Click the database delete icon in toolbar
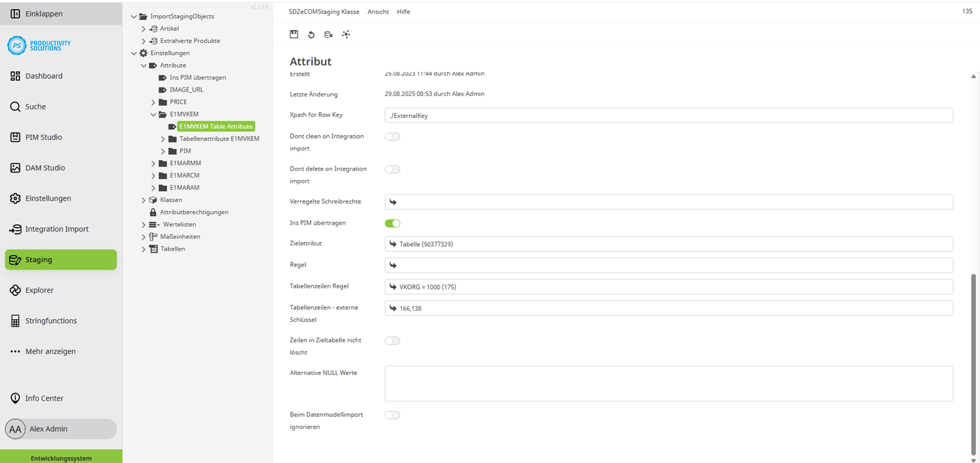Viewport: 980px width, 463px height. coord(328,34)
